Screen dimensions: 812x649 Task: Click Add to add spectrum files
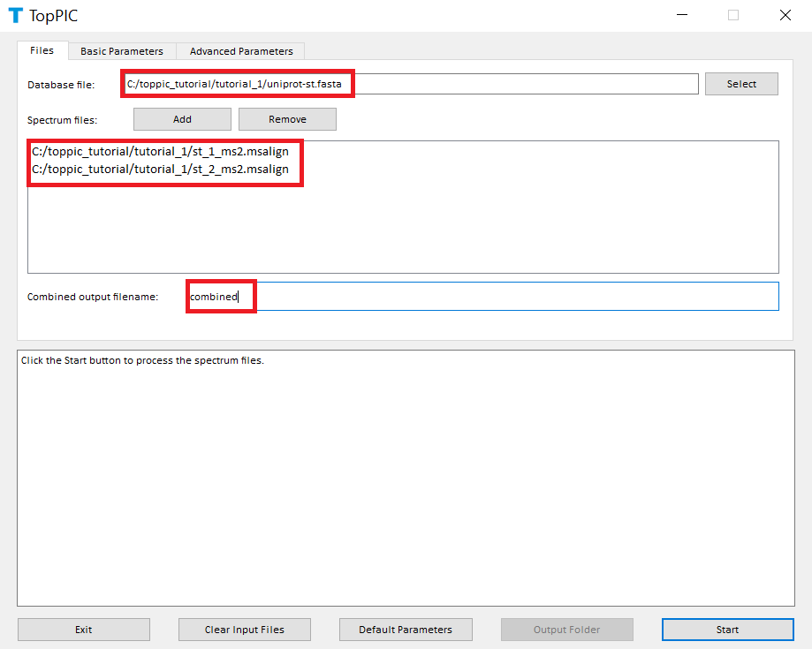(182, 119)
